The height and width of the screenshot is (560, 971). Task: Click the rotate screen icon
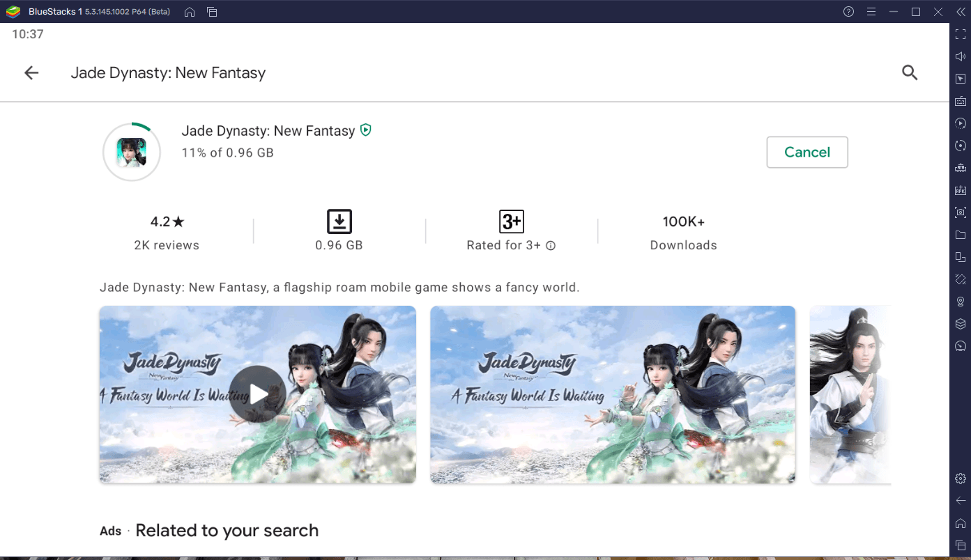pyautogui.click(x=961, y=257)
